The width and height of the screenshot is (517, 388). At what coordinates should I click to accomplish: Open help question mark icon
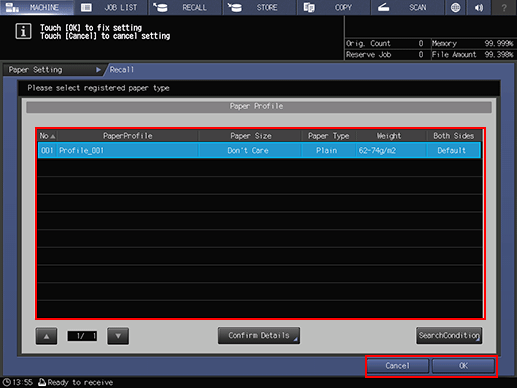pyautogui.click(x=504, y=7)
